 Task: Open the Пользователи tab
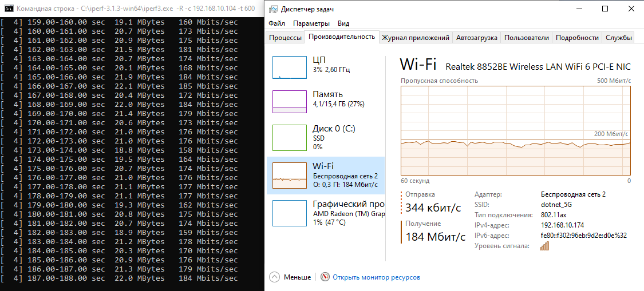pyautogui.click(x=527, y=38)
